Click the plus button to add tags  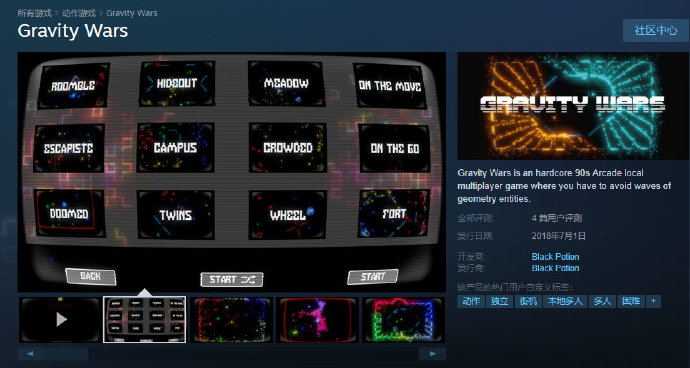pyautogui.click(x=653, y=302)
